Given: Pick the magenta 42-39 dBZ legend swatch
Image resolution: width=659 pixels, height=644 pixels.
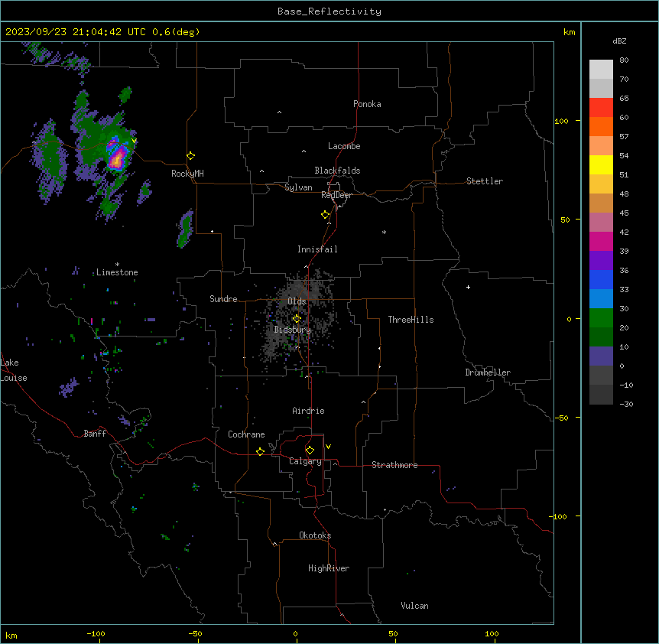Looking at the screenshot, I should (601, 241).
